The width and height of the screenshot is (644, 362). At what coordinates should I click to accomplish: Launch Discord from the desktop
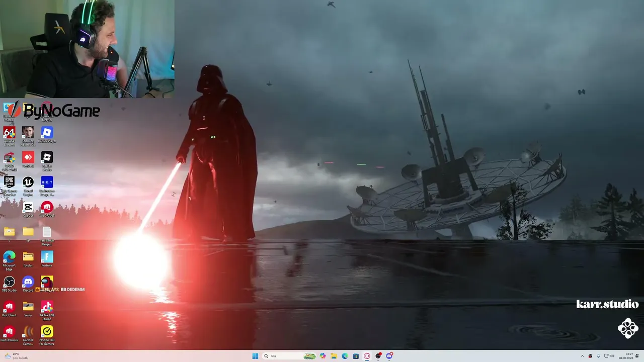[x=28, y=284]
